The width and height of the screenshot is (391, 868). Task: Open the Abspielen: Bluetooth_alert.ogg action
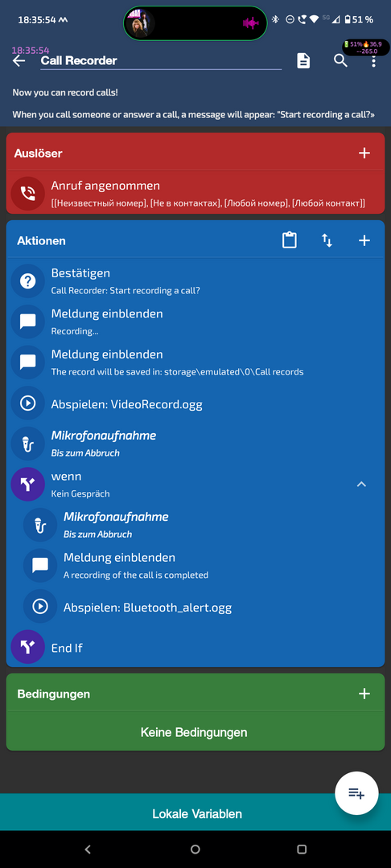coord(202,608)
